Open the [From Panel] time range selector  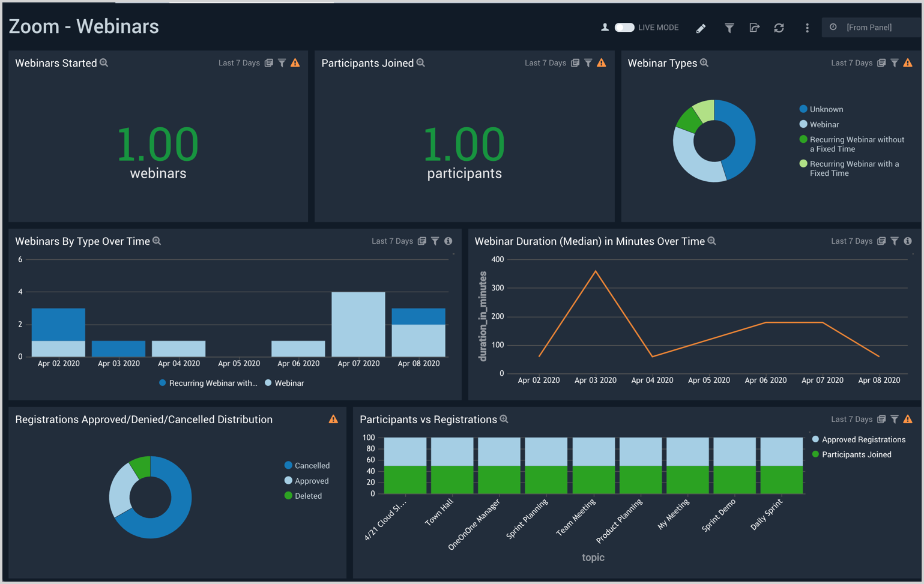(871, 27)
